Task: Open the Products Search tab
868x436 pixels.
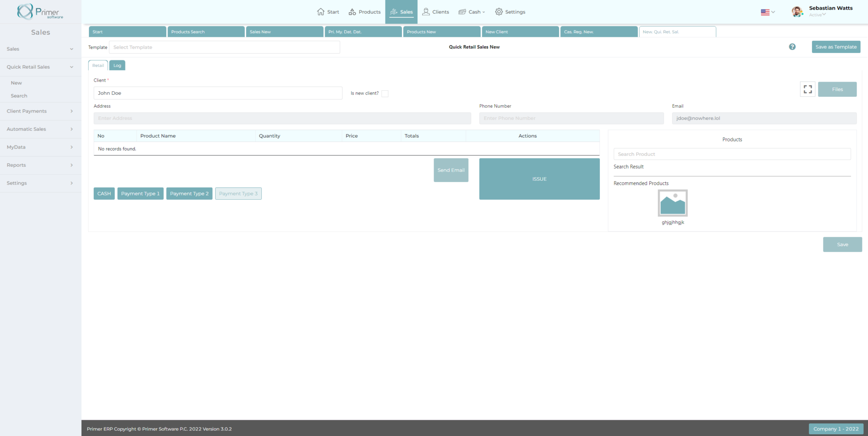Action: (x=206, y=32)
